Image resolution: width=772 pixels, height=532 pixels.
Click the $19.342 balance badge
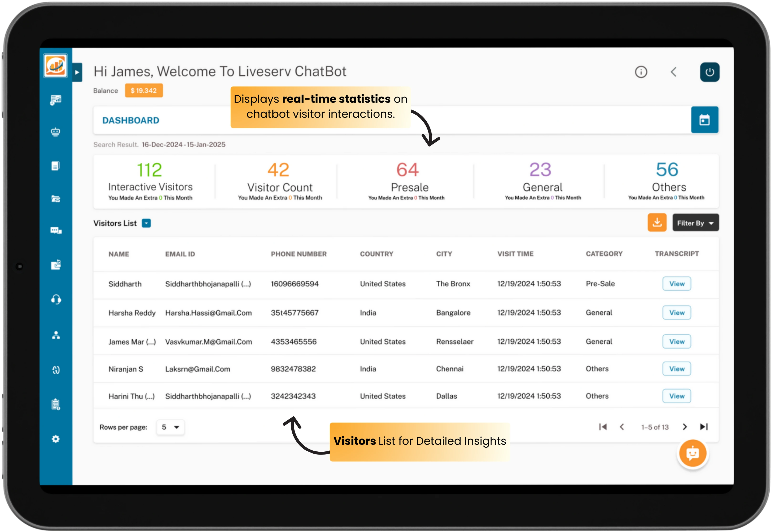pyautogui.click(x=144, y=90)
